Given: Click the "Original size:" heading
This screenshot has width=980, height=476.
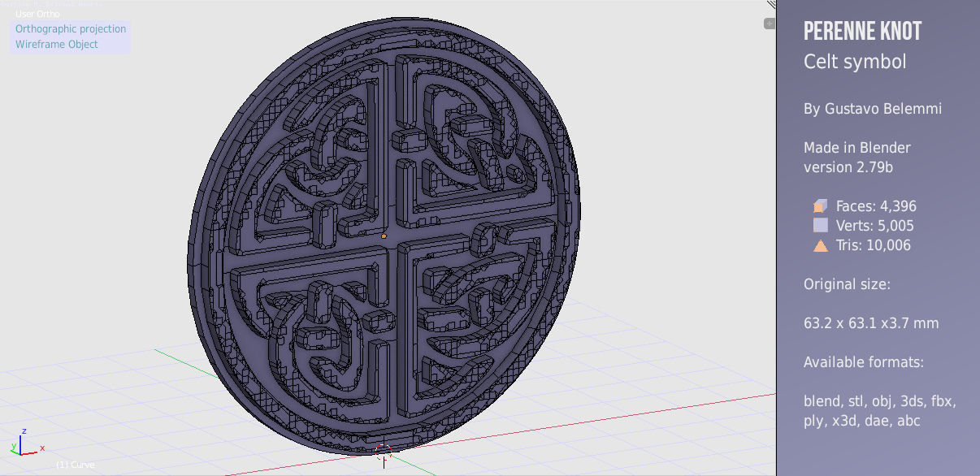Looking at the screenshot, I should 848,285.
